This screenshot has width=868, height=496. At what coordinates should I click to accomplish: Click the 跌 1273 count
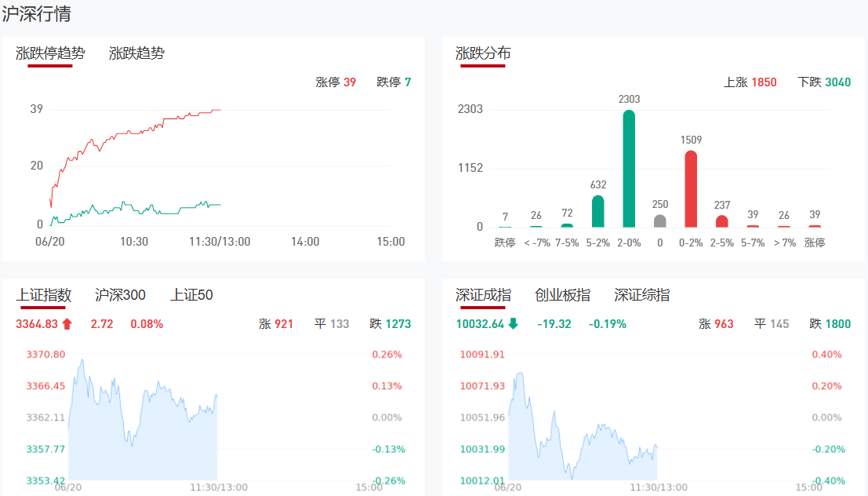(x=390, y=323)
